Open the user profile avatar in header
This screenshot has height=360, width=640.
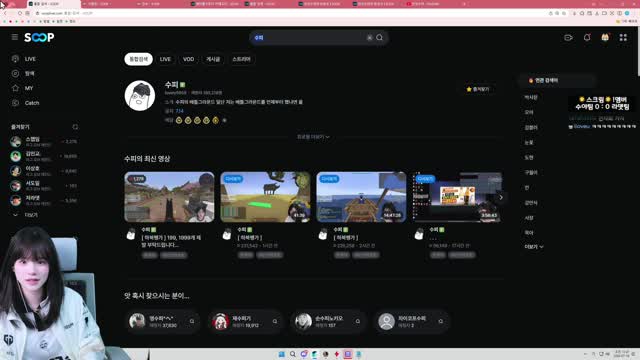(x=605, y=38)
